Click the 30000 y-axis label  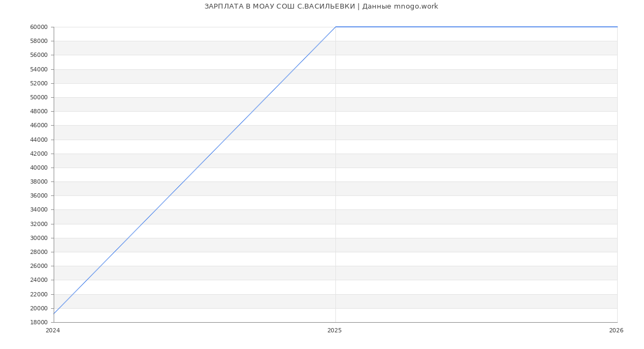click(39, 238)
